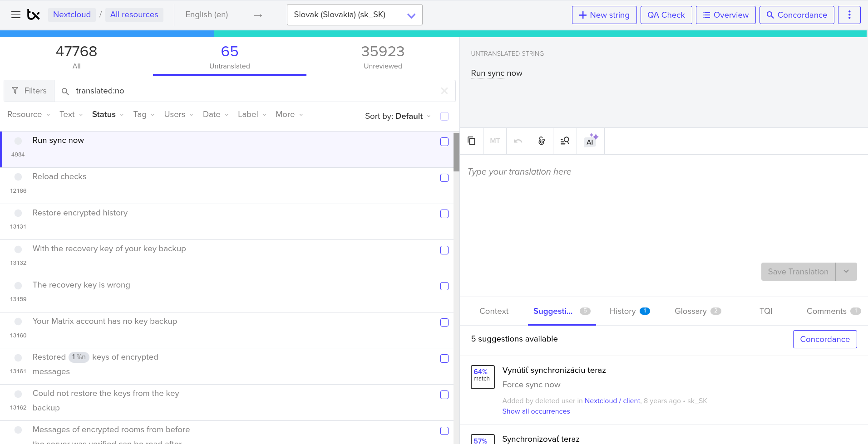Open the Comments tab
Screen dimensions: 868x444
click(833, 311)
